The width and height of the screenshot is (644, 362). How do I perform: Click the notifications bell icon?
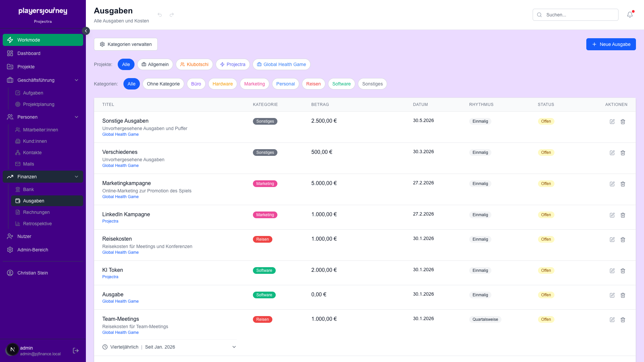click(630, 15)
